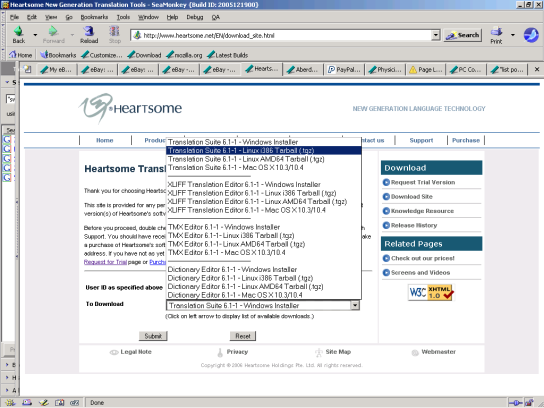The height and width of the screenshot is (408, 544).
Task: Reload the page with Reload icon
Action: pyautogui.click(x=89, y=32)
